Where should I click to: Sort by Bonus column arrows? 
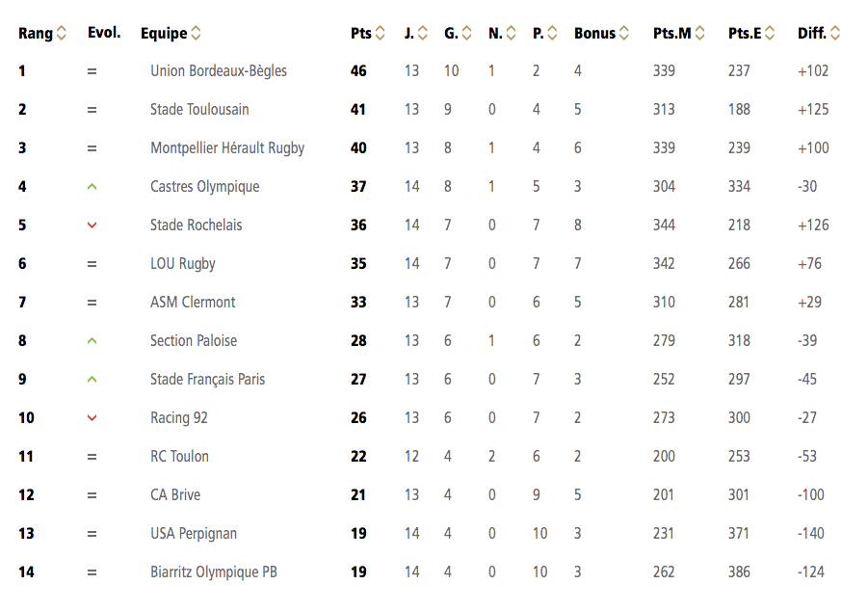[624, 33]
